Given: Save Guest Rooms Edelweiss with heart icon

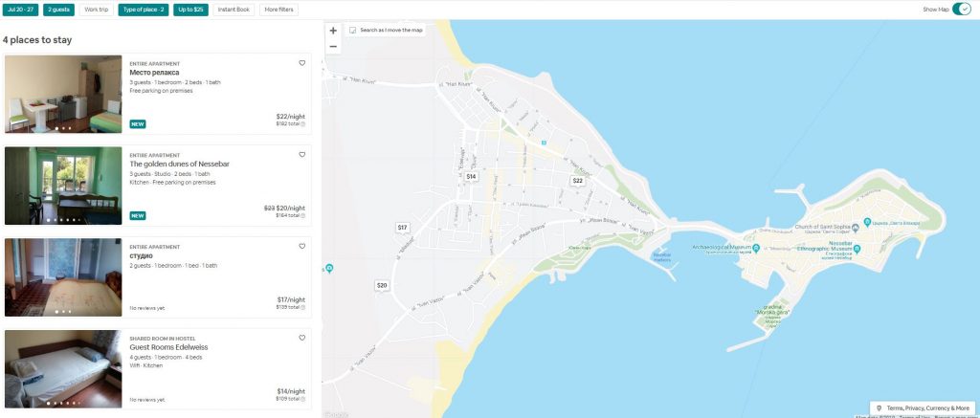Looking at the screenshot, I should [302, 338].
